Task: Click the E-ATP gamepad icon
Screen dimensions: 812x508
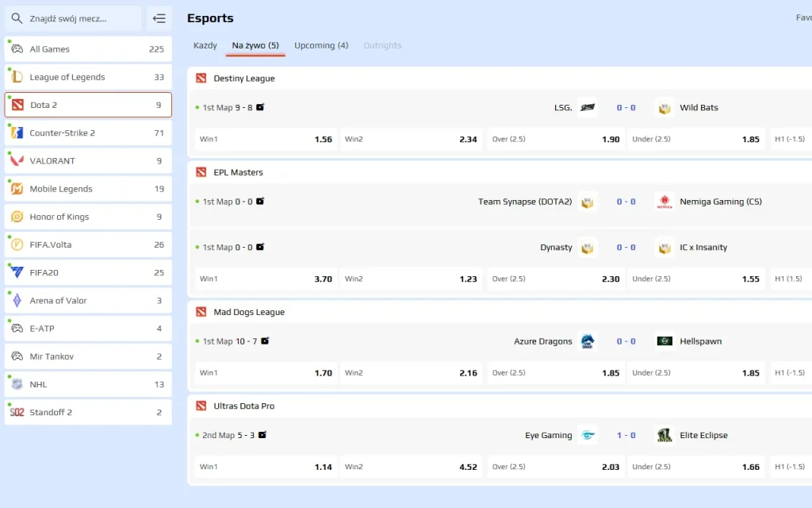Action: (x=17, y=329)
